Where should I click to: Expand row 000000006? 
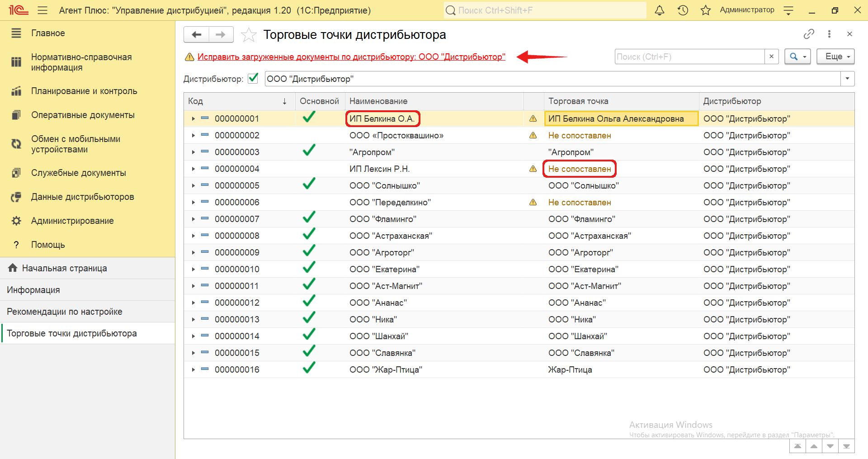pos(193,202)
